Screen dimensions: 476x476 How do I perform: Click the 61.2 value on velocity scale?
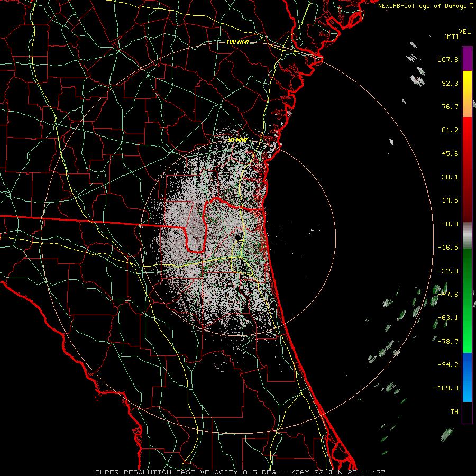(x=450, y=130)
